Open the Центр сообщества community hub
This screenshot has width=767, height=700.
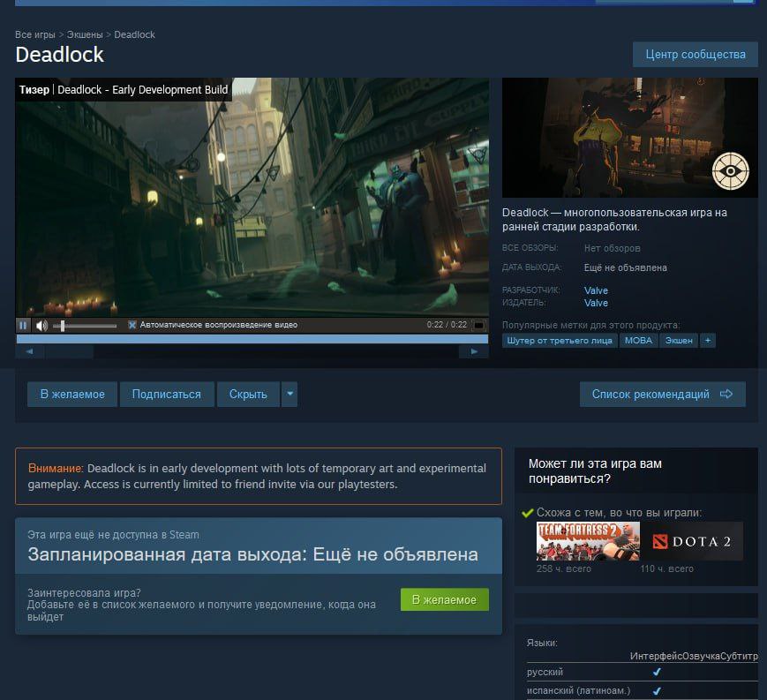pos(696,55)
